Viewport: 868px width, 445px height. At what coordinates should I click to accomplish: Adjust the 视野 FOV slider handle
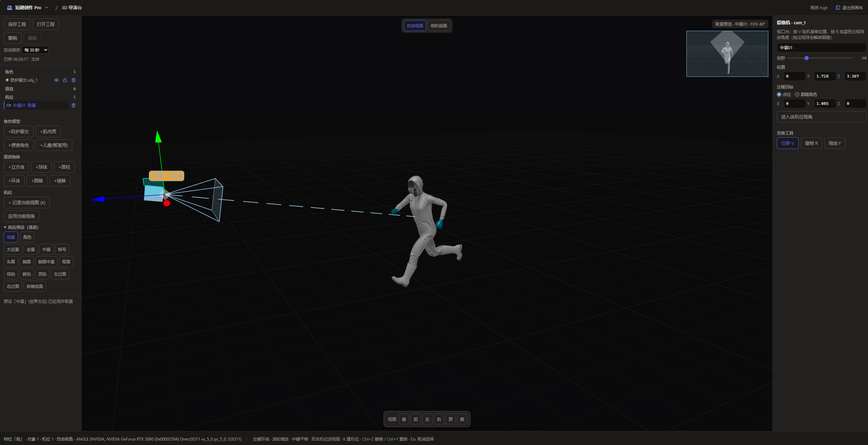[807, 58]
